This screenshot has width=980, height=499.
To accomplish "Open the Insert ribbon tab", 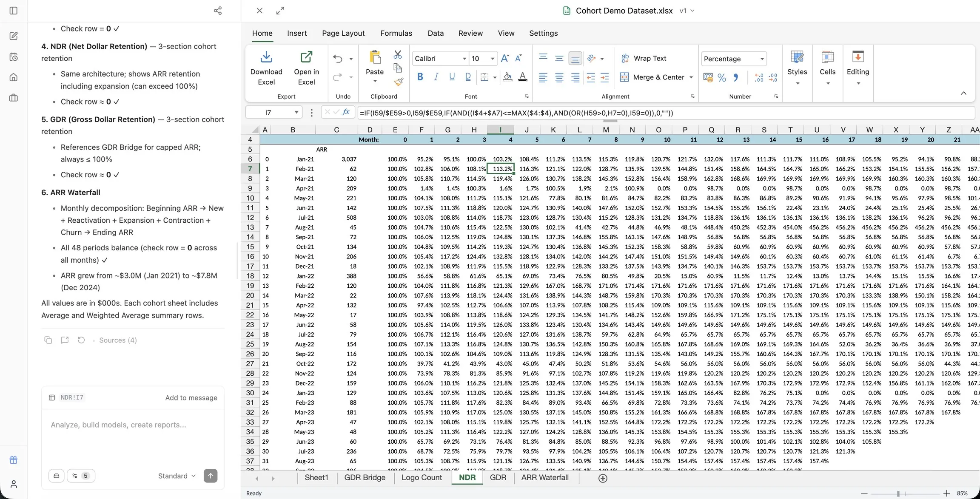I will pos(297,33).
